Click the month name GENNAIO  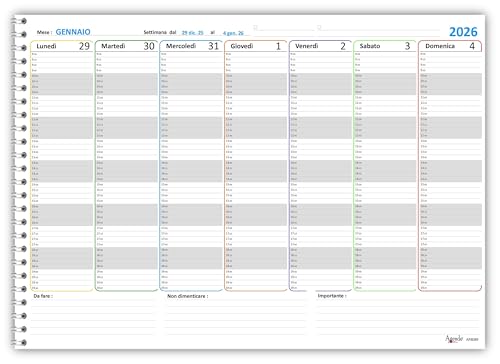[x=73, y=32]
